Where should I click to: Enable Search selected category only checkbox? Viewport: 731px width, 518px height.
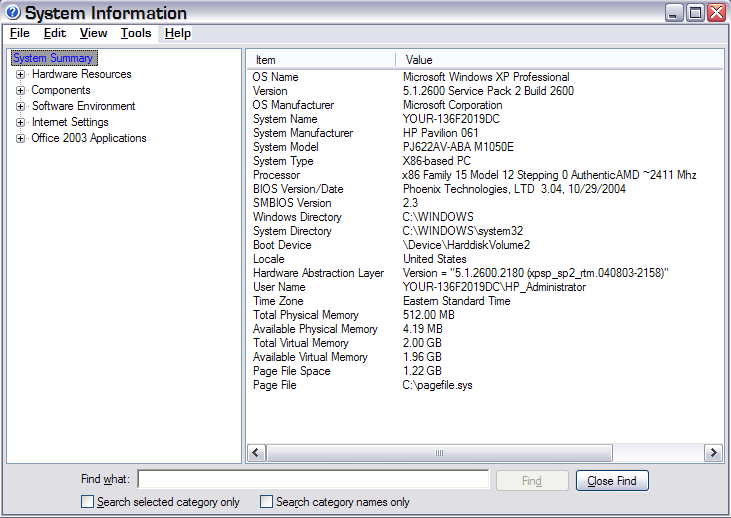(87, 502)
